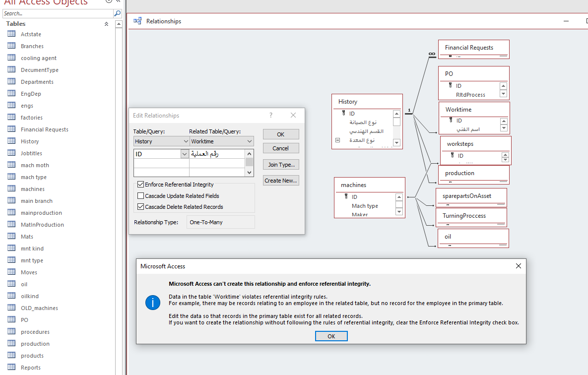Select the PO table in navigation pane
The width and height of the screenshot is (588, 375).
point(24,320)
